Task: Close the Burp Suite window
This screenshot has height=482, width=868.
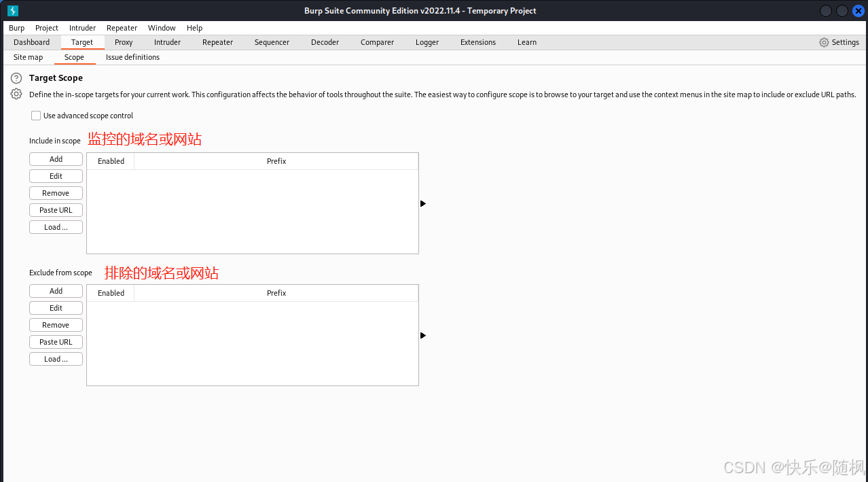Action: point(858,11)
